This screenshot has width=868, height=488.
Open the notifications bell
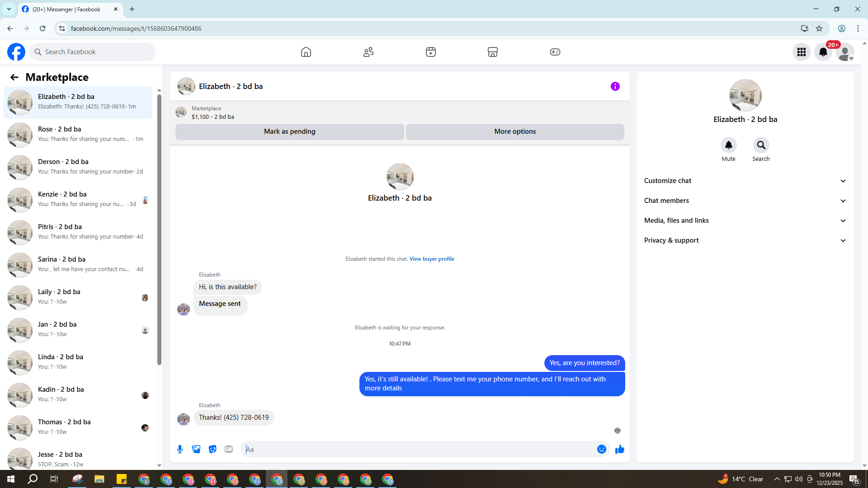[823, 52]
